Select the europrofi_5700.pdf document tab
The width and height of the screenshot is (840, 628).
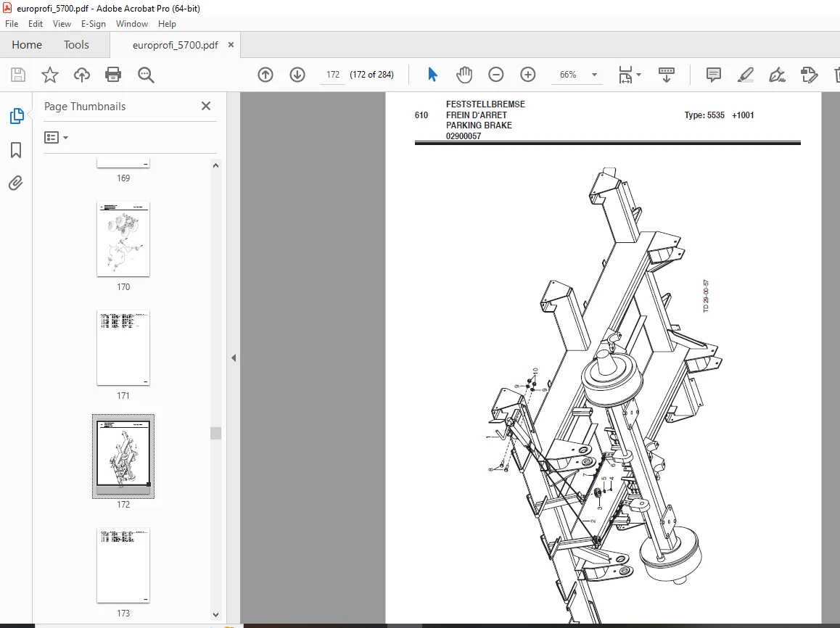(x=175, y=45)
